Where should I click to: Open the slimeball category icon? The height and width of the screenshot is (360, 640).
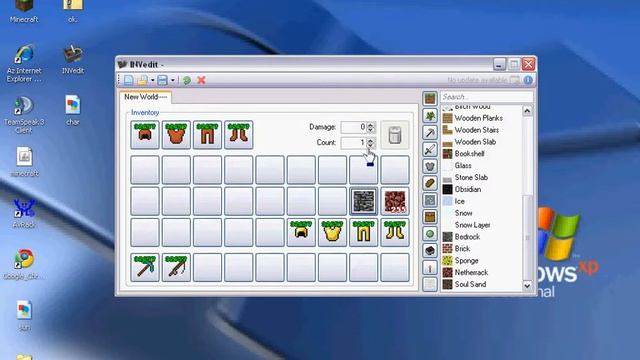[430, 234]
